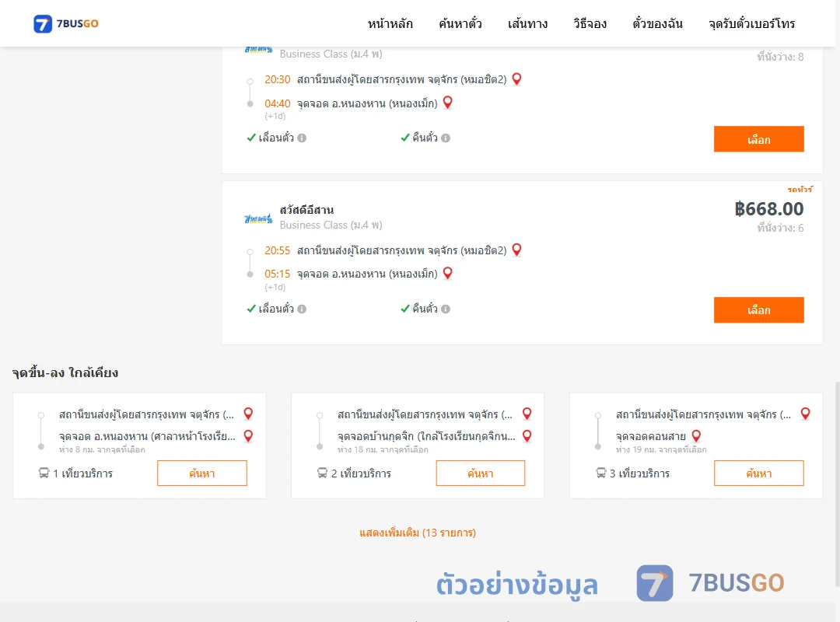Select the ฿668.00 trip with เลือก button
This screenshot has width=840, height=622.
pyautogui.click(x=758, y=310)
